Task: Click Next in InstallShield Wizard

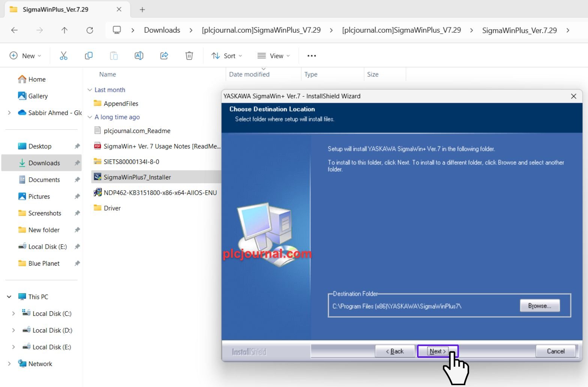Action: click(x=438, y=351)
